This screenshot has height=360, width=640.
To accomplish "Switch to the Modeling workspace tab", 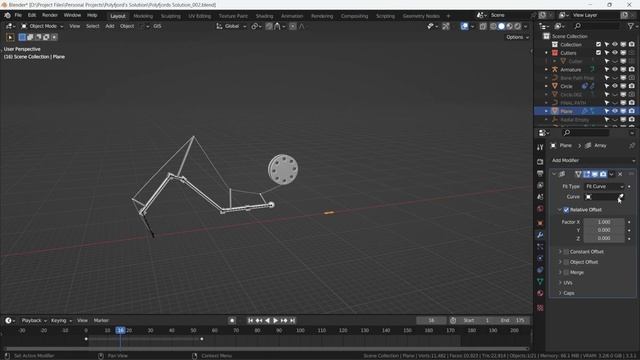I will (143, 16).
